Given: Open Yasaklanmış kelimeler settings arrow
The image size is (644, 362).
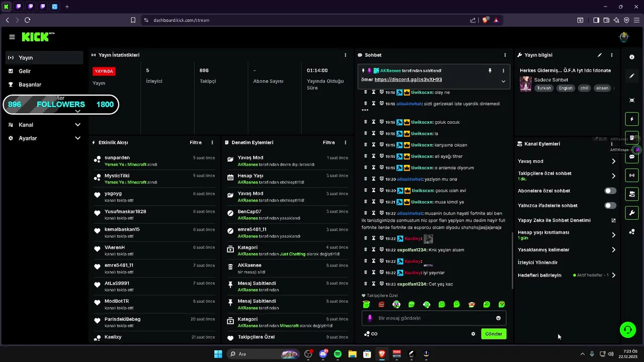Looking at the screenshot, I should 613,250.
